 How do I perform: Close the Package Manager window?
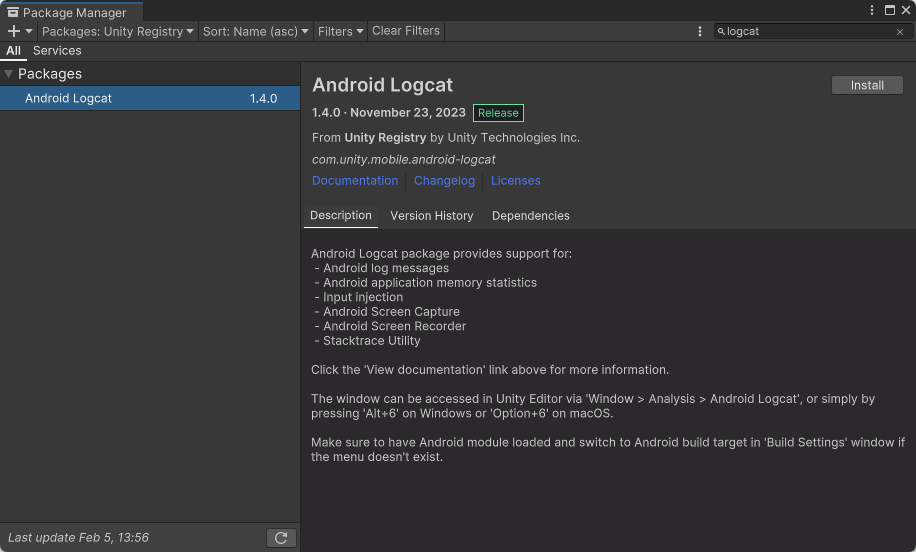tap(905, 10)
